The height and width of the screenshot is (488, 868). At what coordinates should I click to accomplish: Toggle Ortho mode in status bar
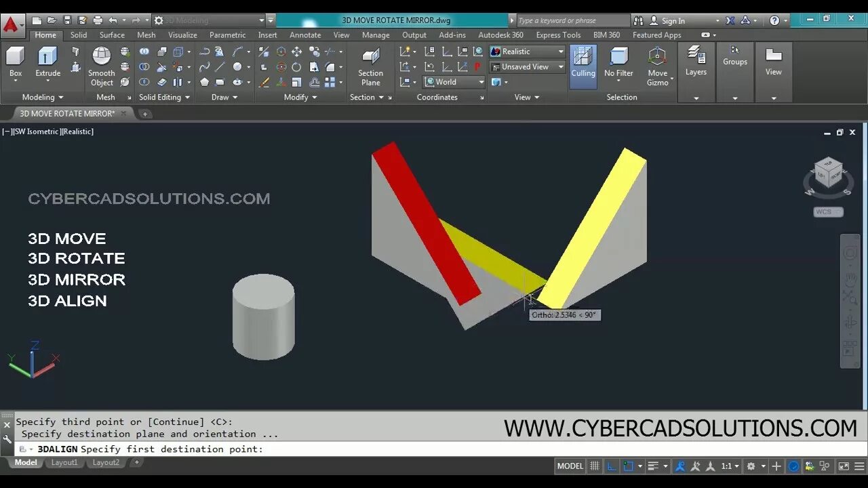(x=612, y=466)
